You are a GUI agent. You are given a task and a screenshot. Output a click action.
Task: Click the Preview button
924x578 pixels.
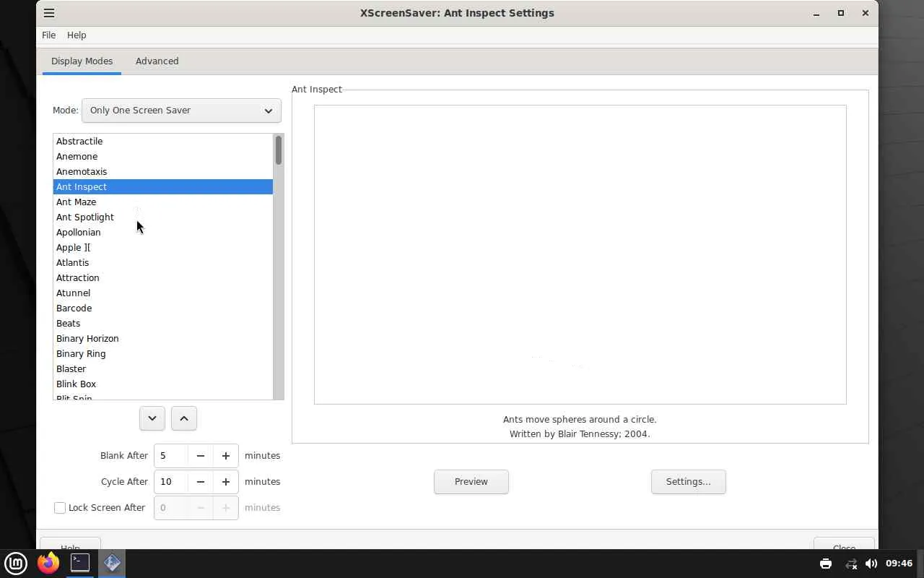click(471, 482)
